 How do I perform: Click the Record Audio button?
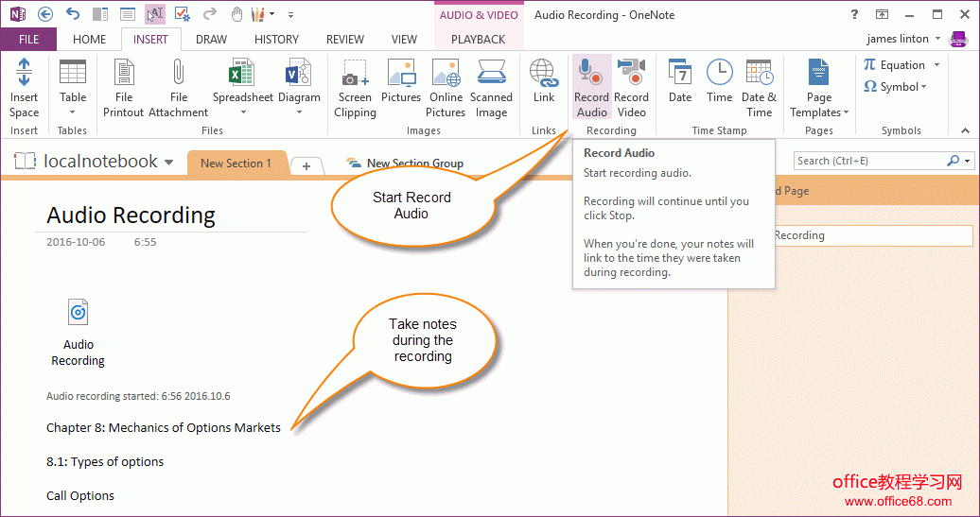click(591, 88)
